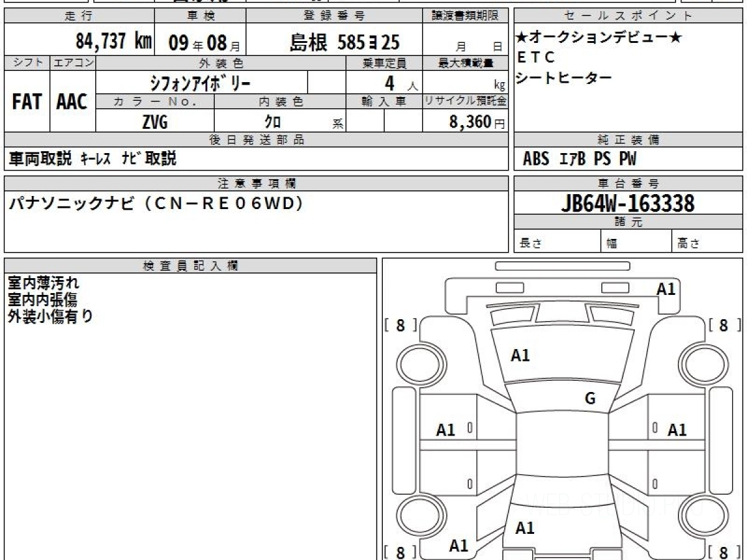Click the リサイクル預託金 header
747x560 pixels.
coord(465,102)
